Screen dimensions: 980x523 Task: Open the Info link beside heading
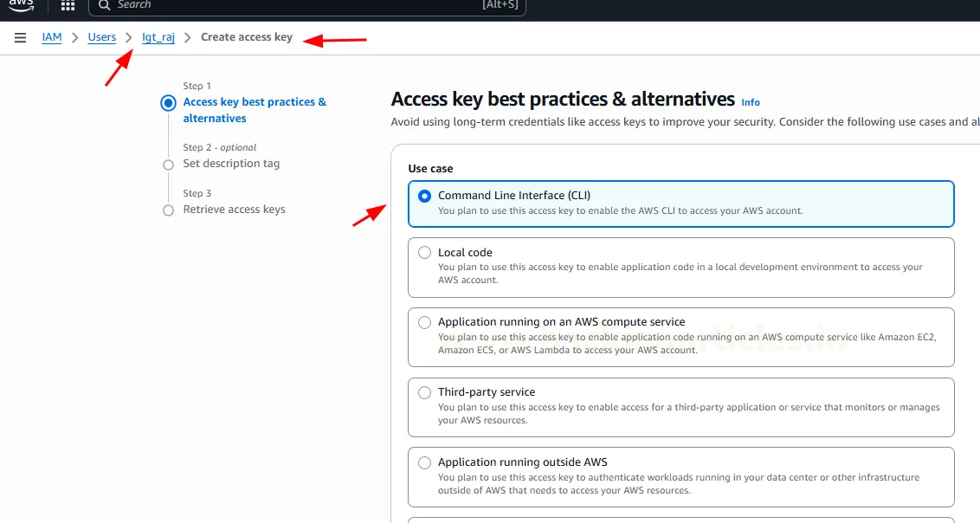tap(751, 102)
